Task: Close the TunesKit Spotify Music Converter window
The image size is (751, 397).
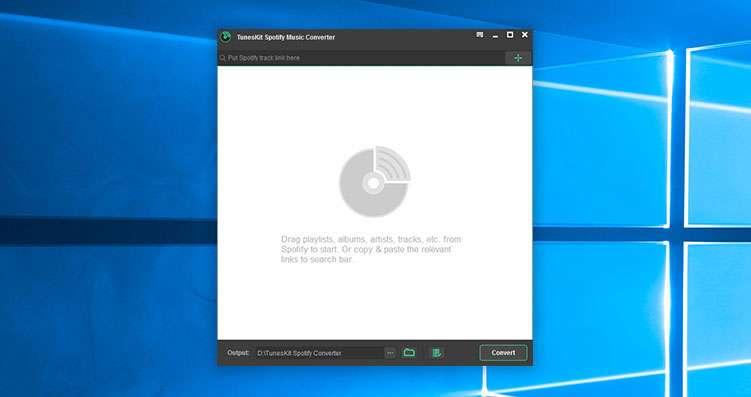Action: [x=525, y=34]
